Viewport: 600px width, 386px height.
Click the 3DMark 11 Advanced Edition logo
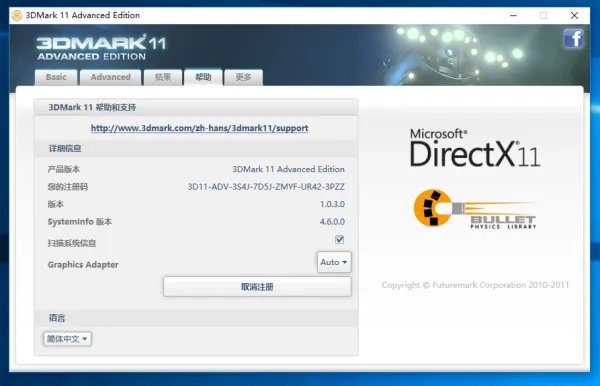click(101, 47)
